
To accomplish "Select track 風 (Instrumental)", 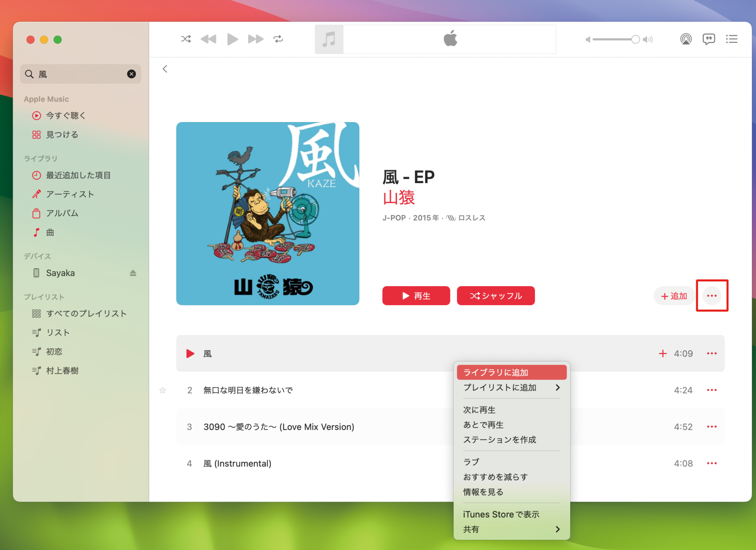I will point(450,463).
